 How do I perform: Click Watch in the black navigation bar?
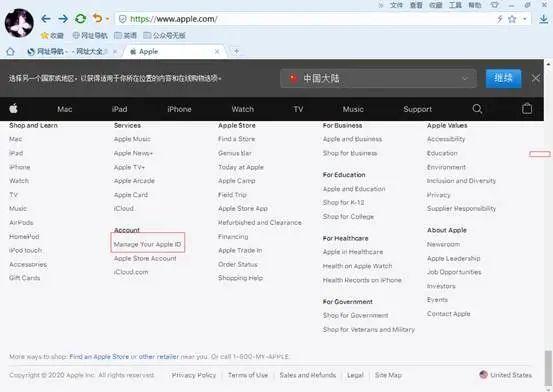pyautogui.click(x=243, y=109)
